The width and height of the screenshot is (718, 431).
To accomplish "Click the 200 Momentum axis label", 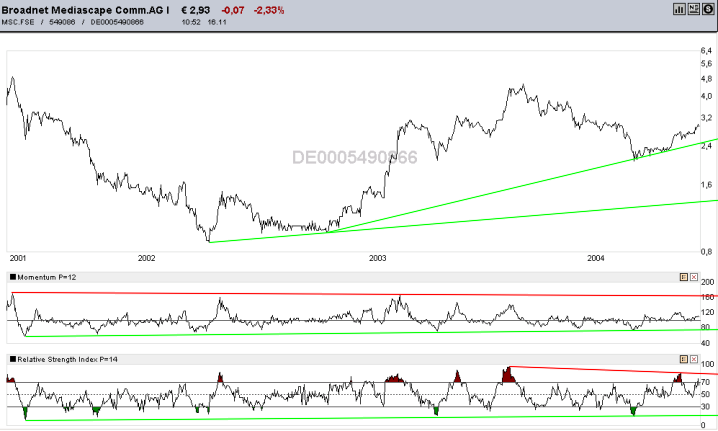I will [x=707, y=282].
